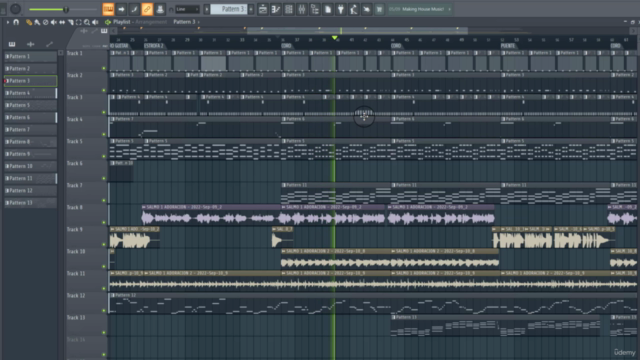Click the multilink stamp icon in toolbar
This screenshot has height=360, width=640.
click(x=160, y=9)
